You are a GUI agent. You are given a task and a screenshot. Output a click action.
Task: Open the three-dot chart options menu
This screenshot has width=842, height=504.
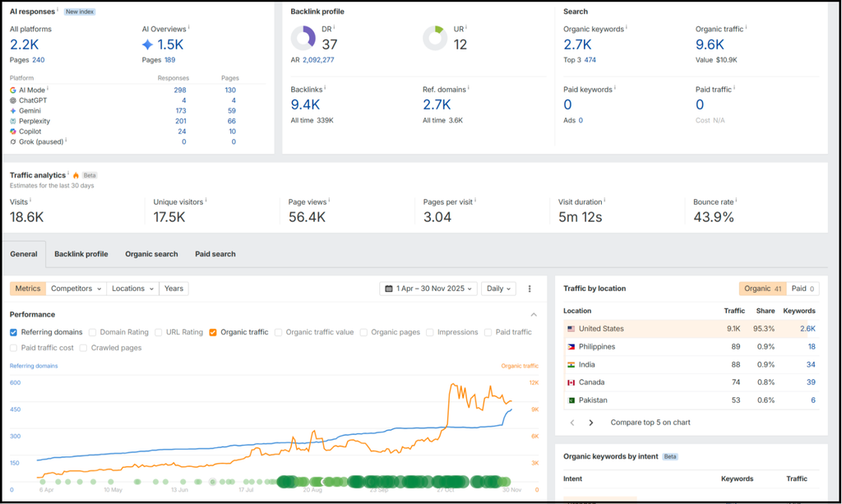(530, 289)
